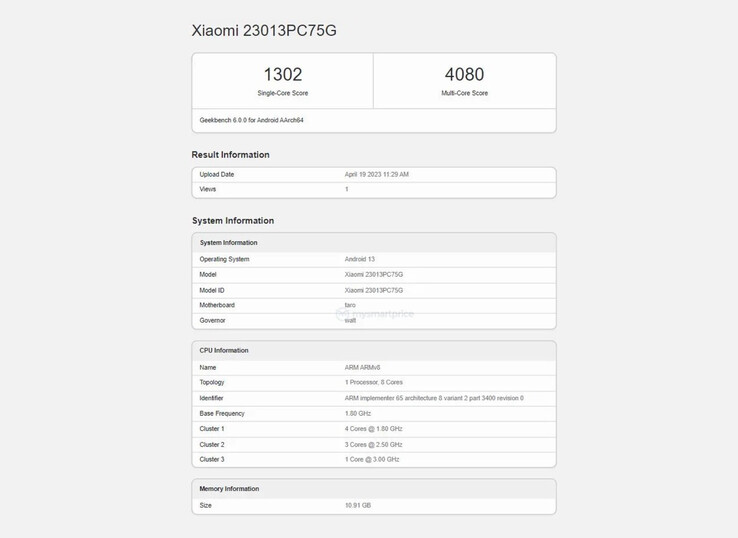Click the Xiaomi 23013PC75G page title
Image resolution: width=738 pixels, height=538 pixels.
(x=264, y=30)
